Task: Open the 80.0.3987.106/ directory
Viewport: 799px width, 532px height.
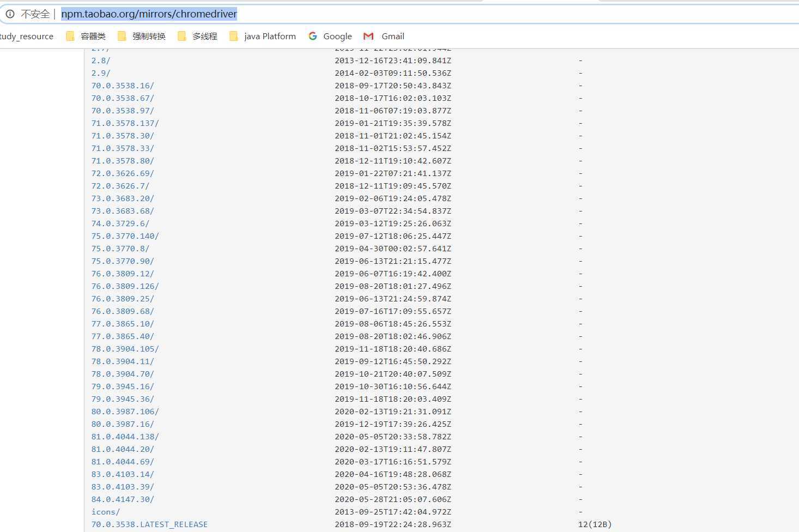Action: point(125,412)
